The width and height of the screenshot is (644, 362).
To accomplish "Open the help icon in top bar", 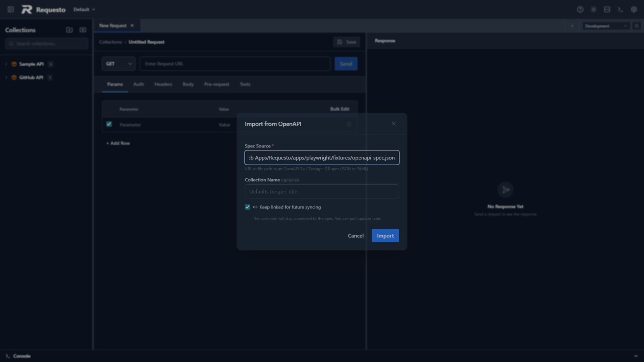I will [x=580, y=9].
